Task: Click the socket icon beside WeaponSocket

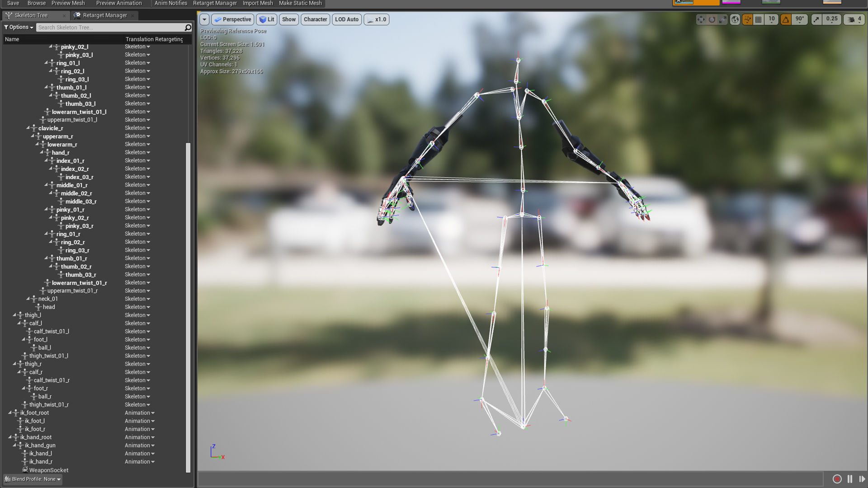Action: pyautogui.click(x=25, y=469)
